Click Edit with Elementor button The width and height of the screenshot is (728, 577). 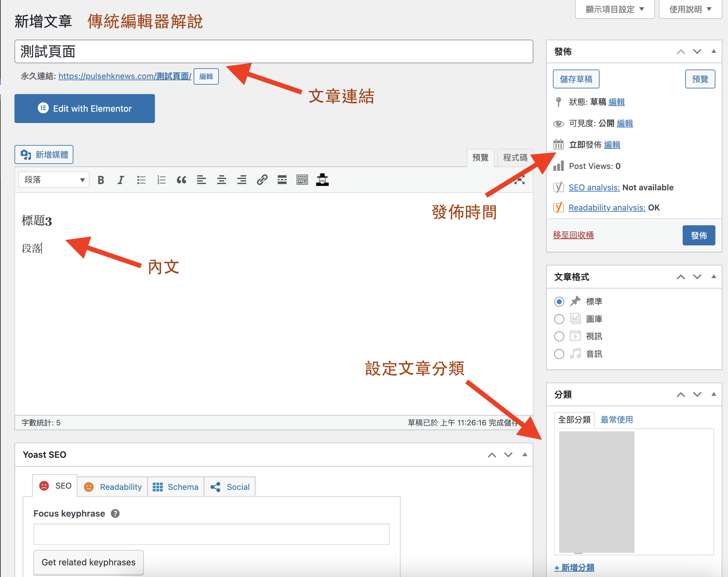(84, 108)
